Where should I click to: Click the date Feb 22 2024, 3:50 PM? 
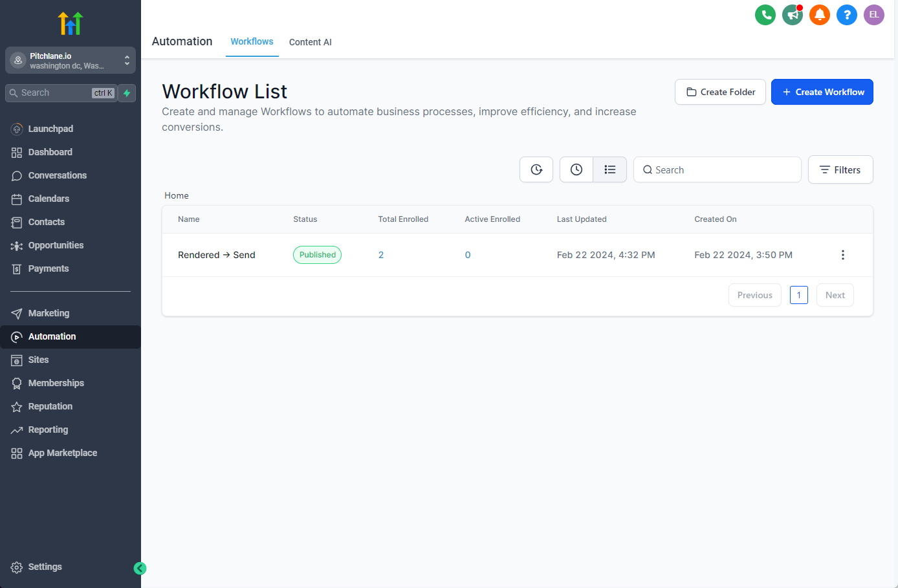click(x=743, y=255)
